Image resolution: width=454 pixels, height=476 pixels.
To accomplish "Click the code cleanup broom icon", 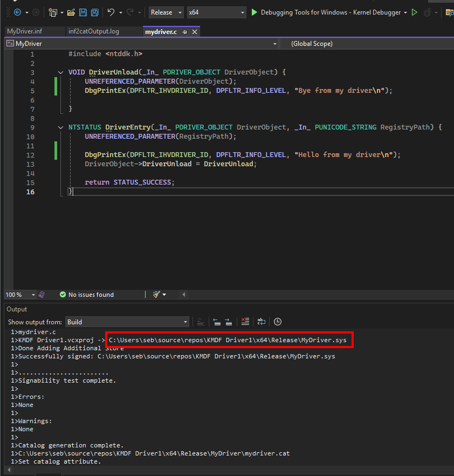I will click(157, 295).
